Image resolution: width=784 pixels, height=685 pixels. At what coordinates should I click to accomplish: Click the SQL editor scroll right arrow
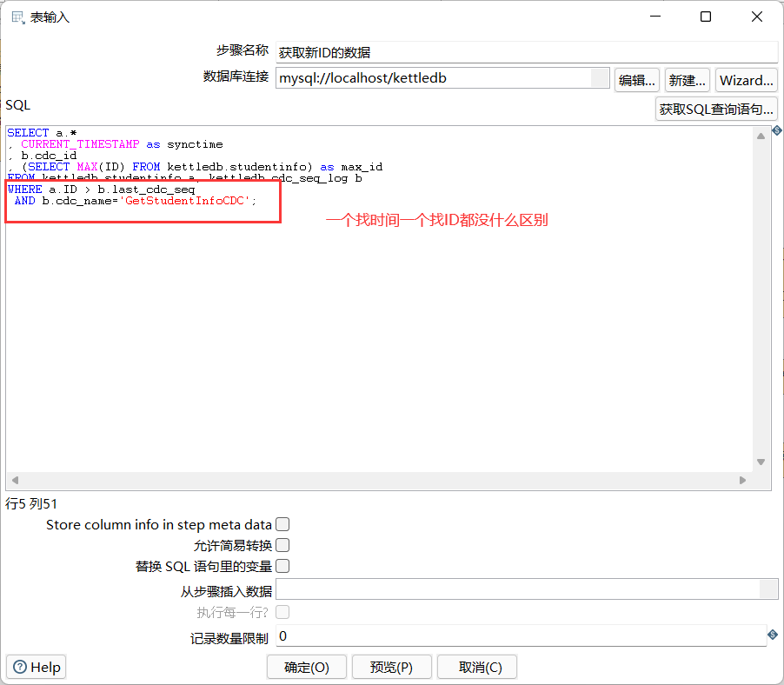click(x=742, y=480)
